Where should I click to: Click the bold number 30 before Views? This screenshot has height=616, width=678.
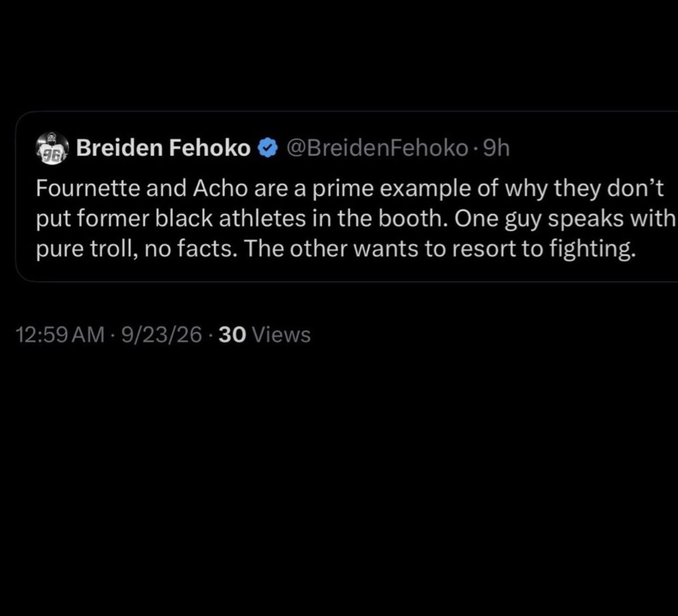[231, 335]
